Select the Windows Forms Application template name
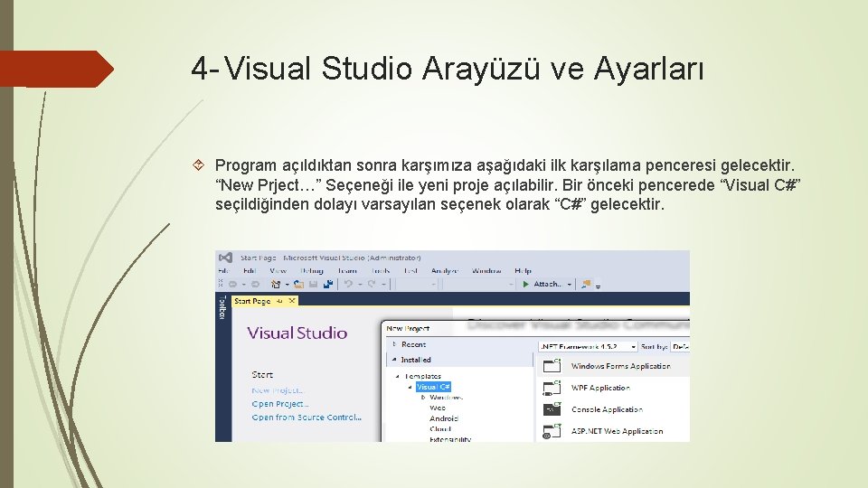The height and width of the screenshot is (488, 868). click(620, 366)
